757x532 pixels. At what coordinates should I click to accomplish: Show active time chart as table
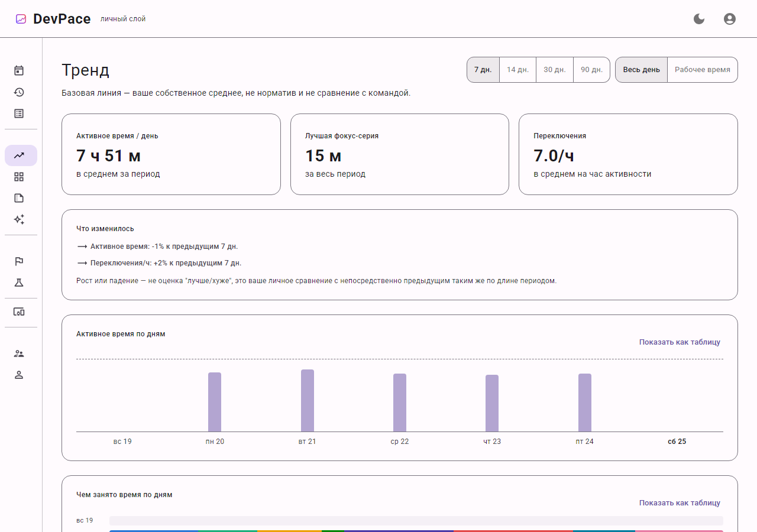coord(680,342)
